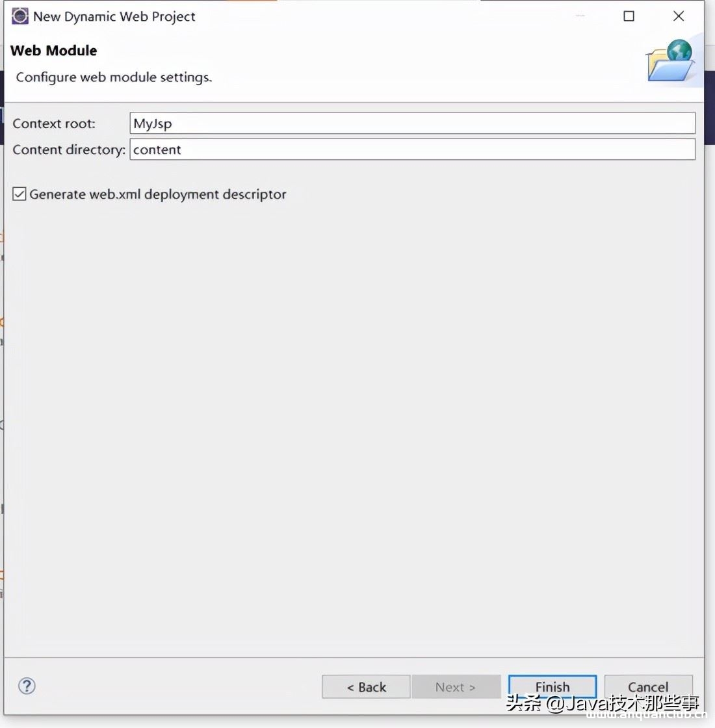This screenshot has height=728, width=715.
Task: Minimize the dialog using the faint dash button
Action: point(580,16)
